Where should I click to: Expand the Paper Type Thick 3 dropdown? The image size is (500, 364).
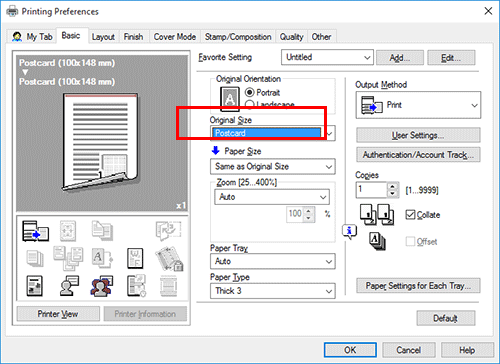pyautogui.click(x=273, y=291)
